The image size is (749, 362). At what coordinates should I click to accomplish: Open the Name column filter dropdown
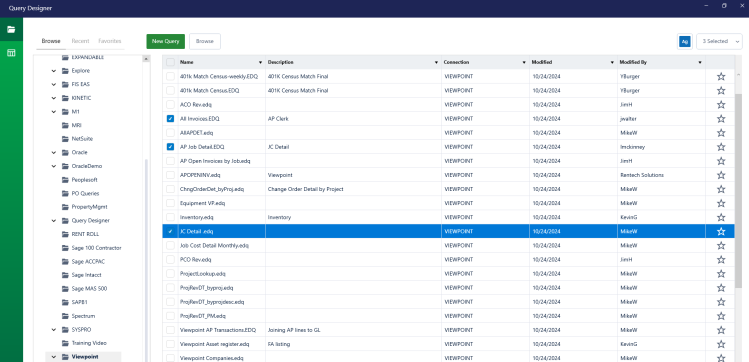[260, 63]
